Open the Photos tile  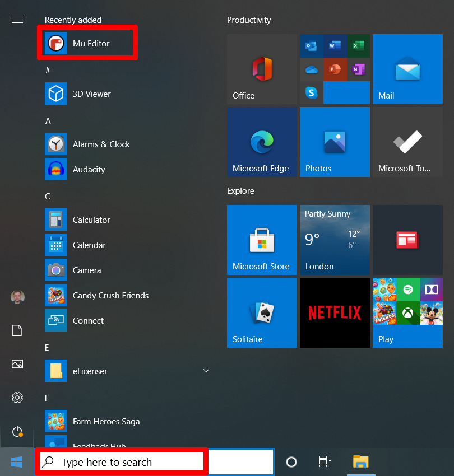pyautogui.click(x=335, y=142)
